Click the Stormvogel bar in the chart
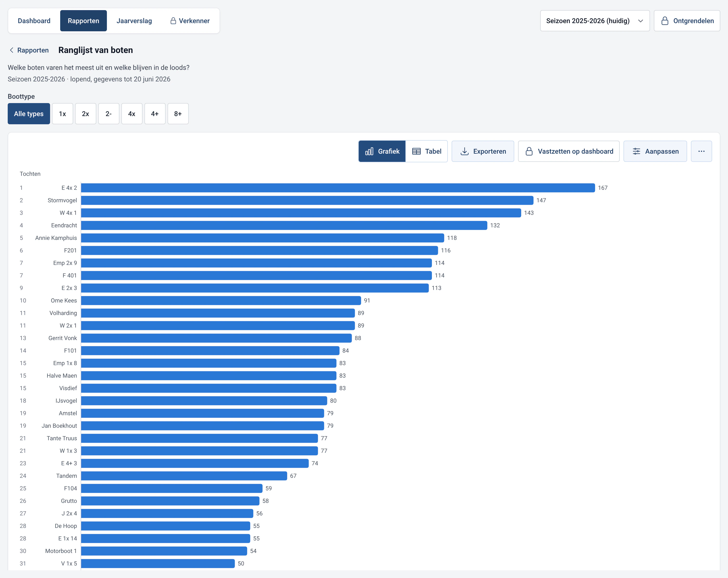This screenshot has width=728, height=578. click(307, 200)
